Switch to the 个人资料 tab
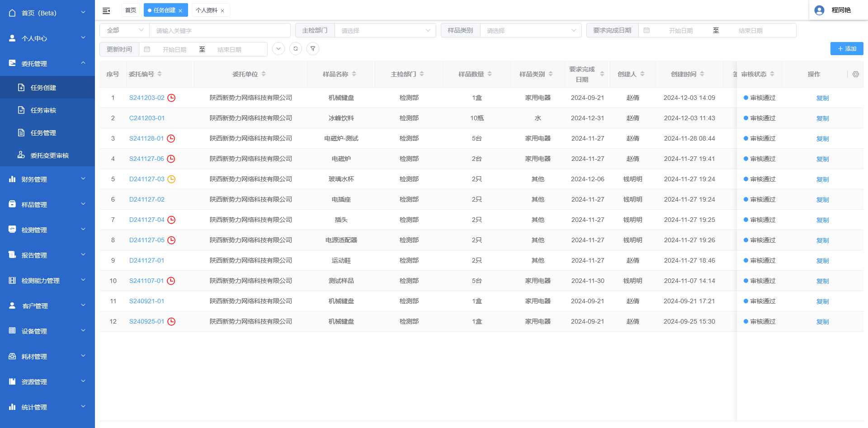 point(207,10)
